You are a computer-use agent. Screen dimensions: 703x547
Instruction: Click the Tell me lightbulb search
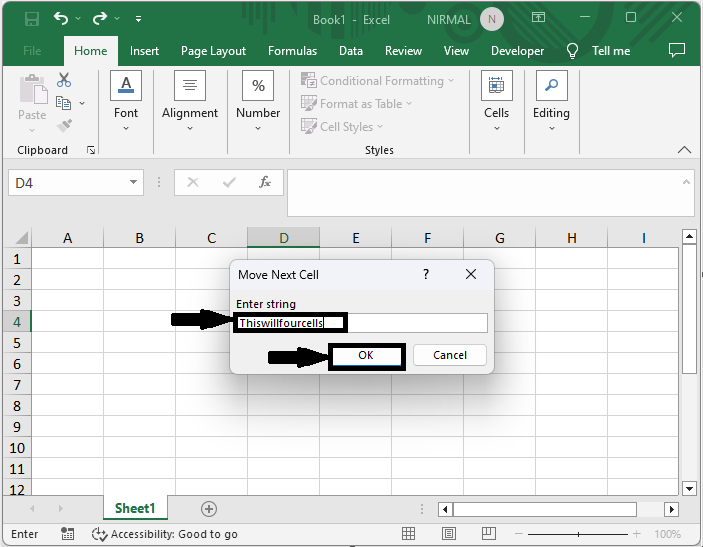pyautogui.click(x=573, y=51)
